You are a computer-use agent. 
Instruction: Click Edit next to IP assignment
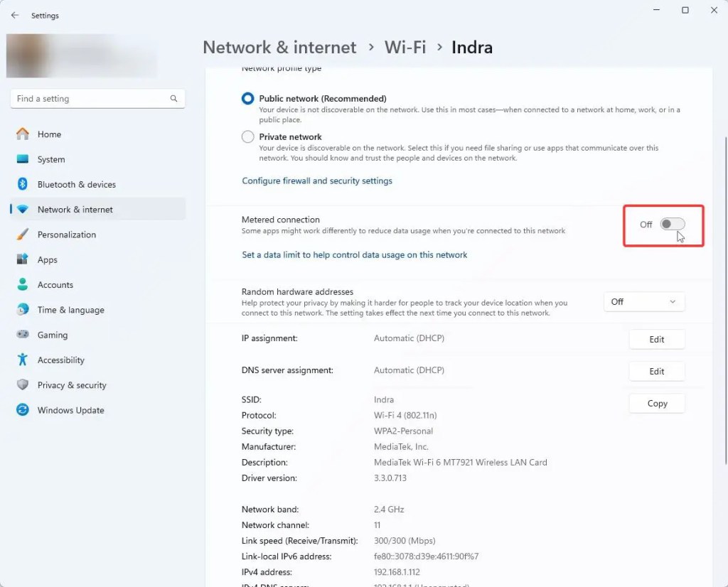click(657, 340)
